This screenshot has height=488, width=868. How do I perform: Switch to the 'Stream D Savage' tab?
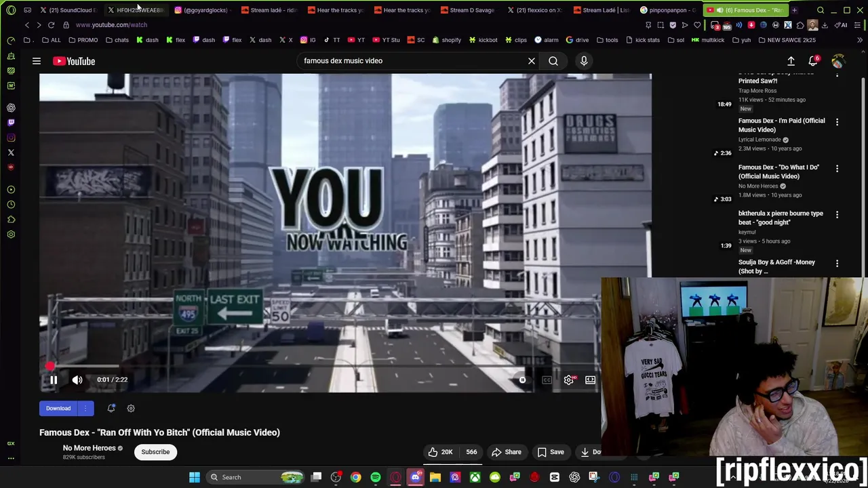468,10
